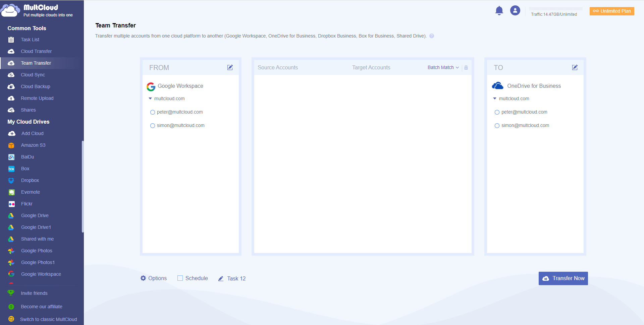
Task: Click the Evernote elephant icon
Action: point(11,192)
